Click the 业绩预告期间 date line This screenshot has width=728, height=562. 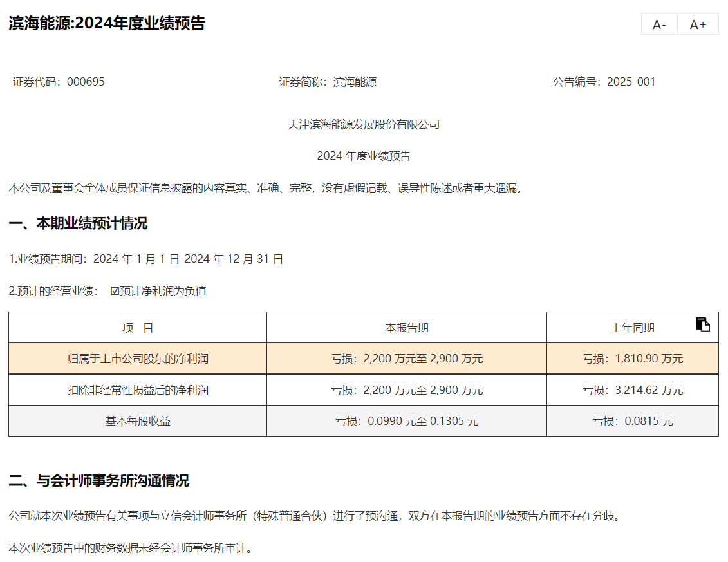click(x=145, y=259)
